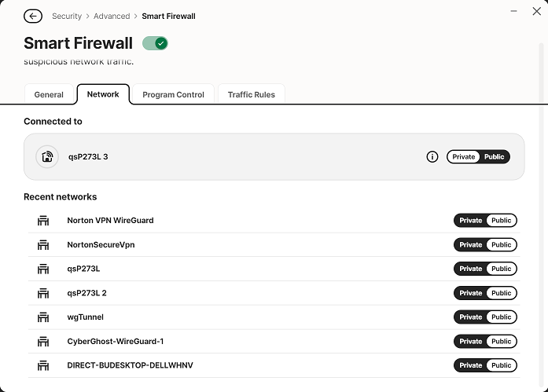Set qsP273L 3 to Private
548x392 pixels.
point(463,157)
